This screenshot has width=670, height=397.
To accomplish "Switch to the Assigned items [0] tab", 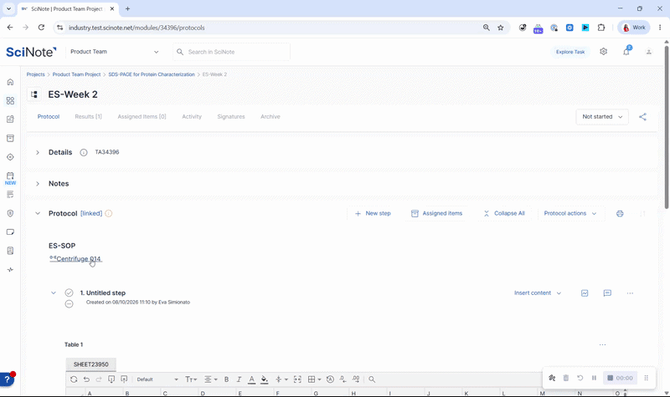I will (x=142, y=117).
